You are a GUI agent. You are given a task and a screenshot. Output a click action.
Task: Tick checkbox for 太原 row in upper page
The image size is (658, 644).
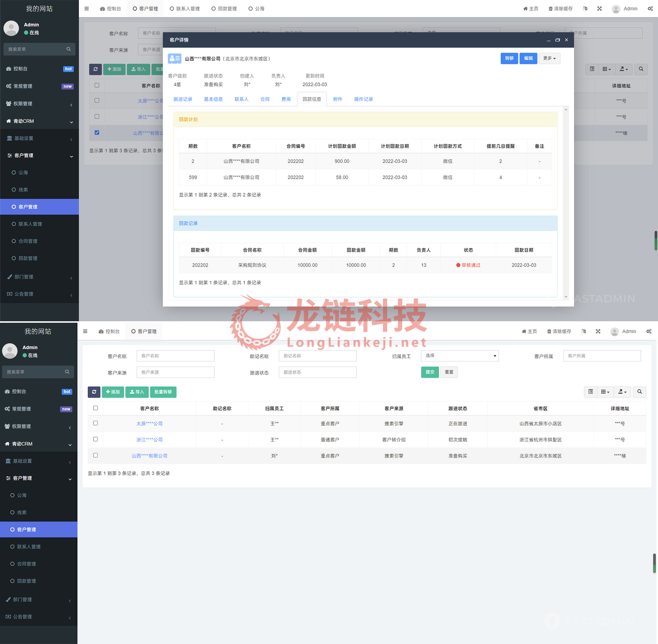coord(97,100)
